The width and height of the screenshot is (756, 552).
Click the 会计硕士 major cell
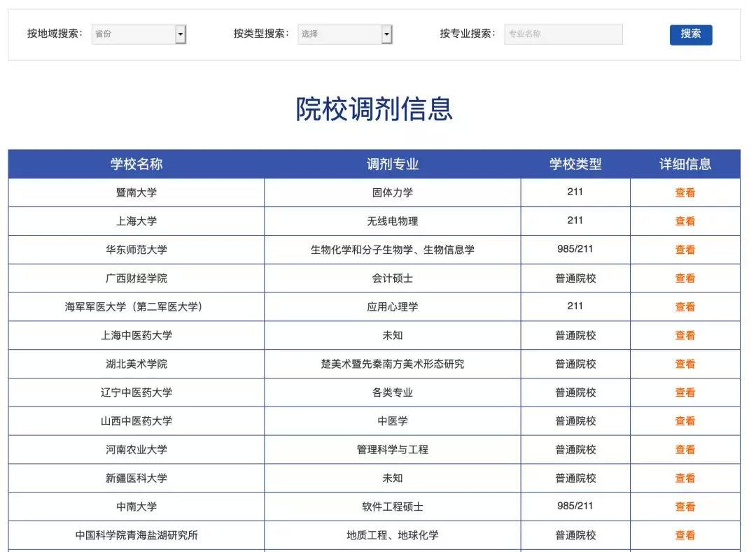[393, 278]
